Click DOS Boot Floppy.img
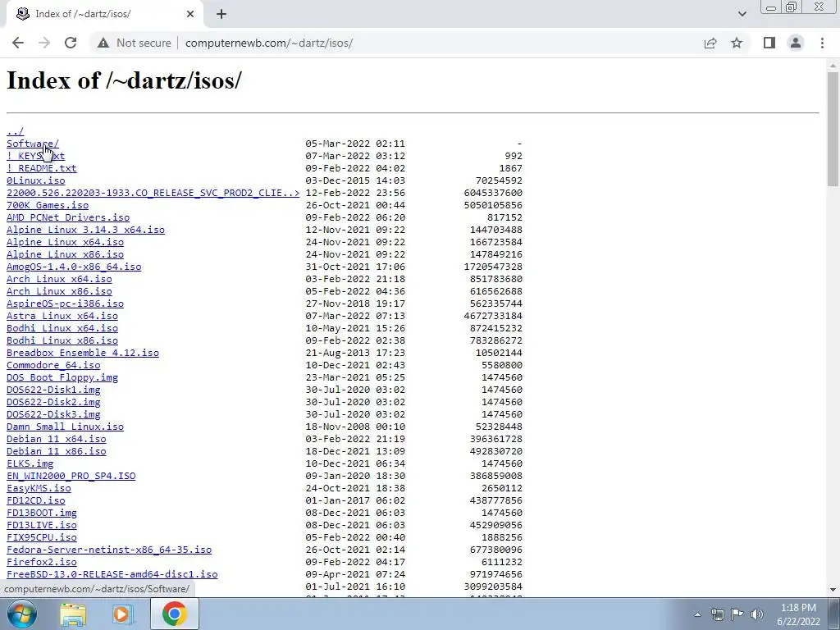 62,377
